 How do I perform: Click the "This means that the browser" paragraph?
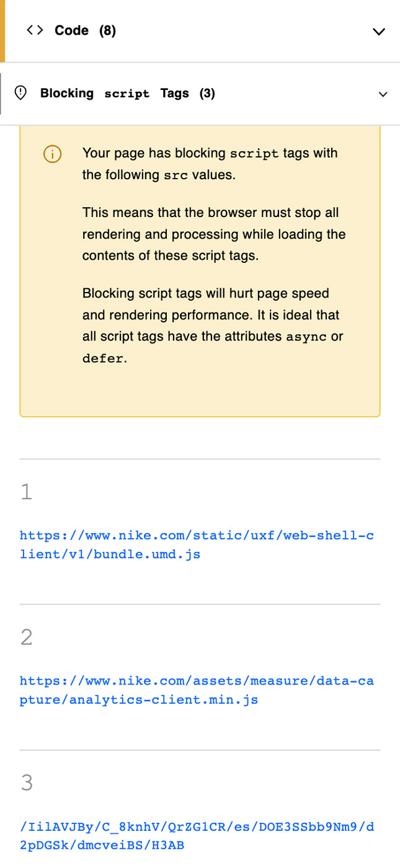214,234
